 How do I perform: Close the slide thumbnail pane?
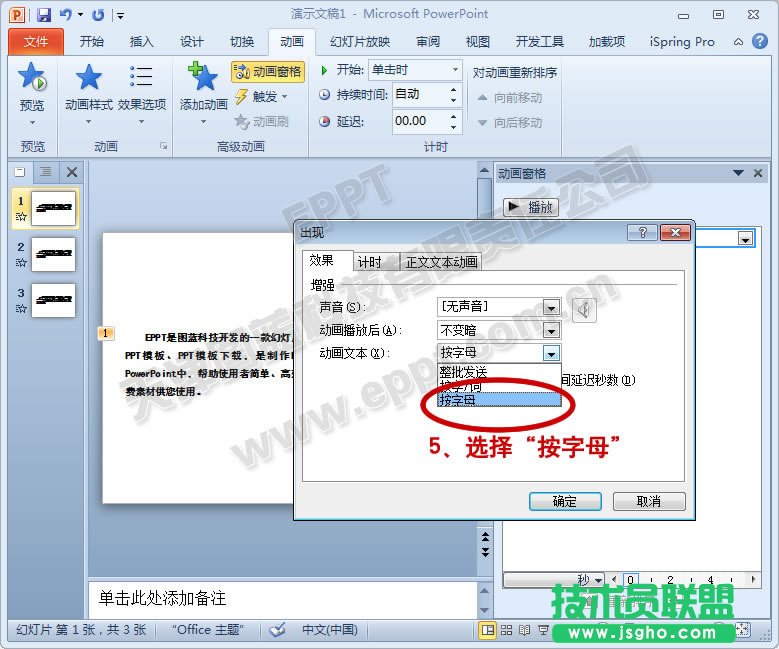72,172
